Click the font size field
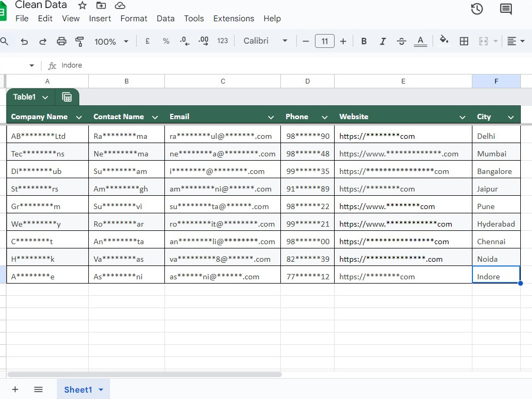 (x=325, y=41)
